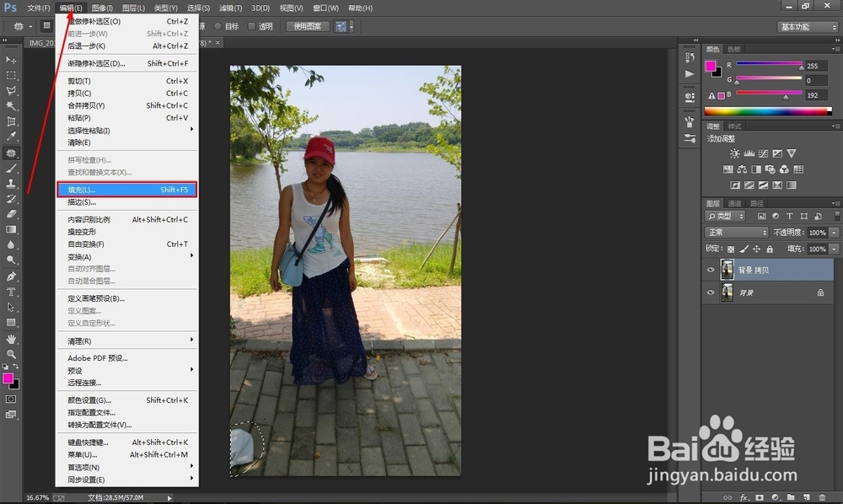Screen dimensions: 843x504
Task: Add a Color Balance adjustment
Action: [742, 169]
